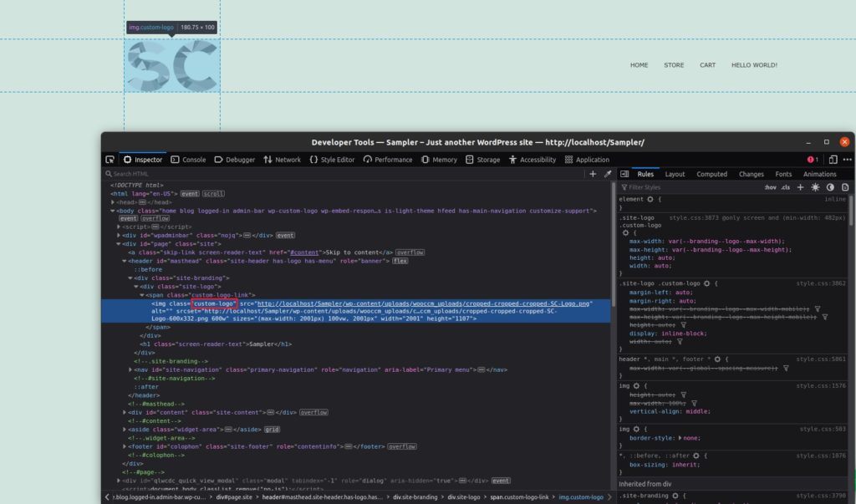
Task: Click the SC logo image on page
Action: [172, 66]
